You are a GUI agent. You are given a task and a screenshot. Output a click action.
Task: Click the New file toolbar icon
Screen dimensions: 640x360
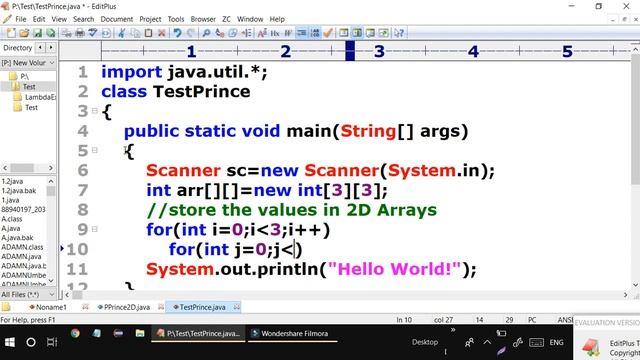pyautogui.click(x=11, y=33)
